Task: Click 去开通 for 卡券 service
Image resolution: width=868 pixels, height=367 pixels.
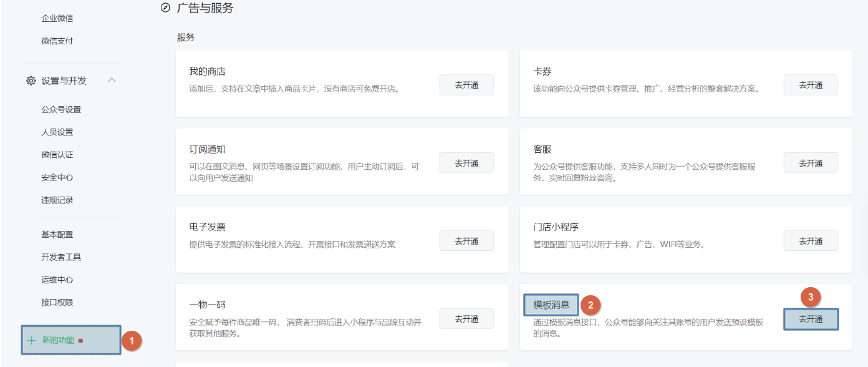Action: pos(810,85)
